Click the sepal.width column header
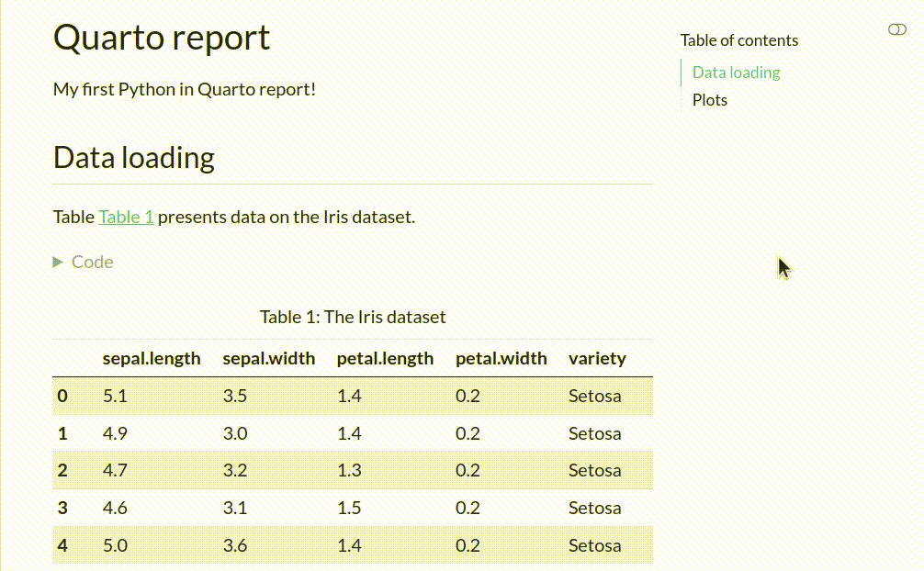 coord(268,358)
